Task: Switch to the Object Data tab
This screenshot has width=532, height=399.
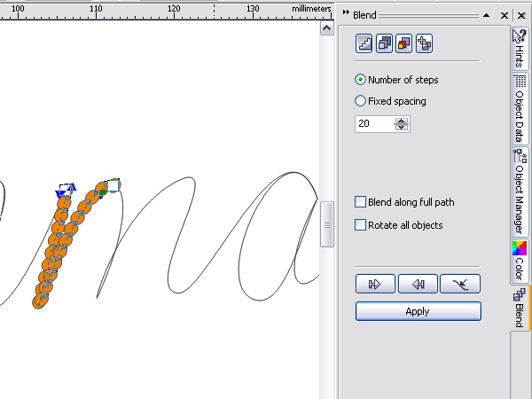Action: pos(520,108)
